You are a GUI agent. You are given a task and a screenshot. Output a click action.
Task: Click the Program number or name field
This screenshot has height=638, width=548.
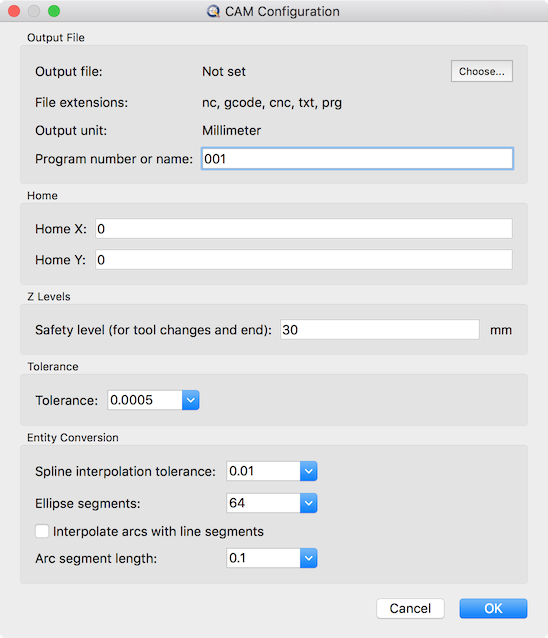357,159
